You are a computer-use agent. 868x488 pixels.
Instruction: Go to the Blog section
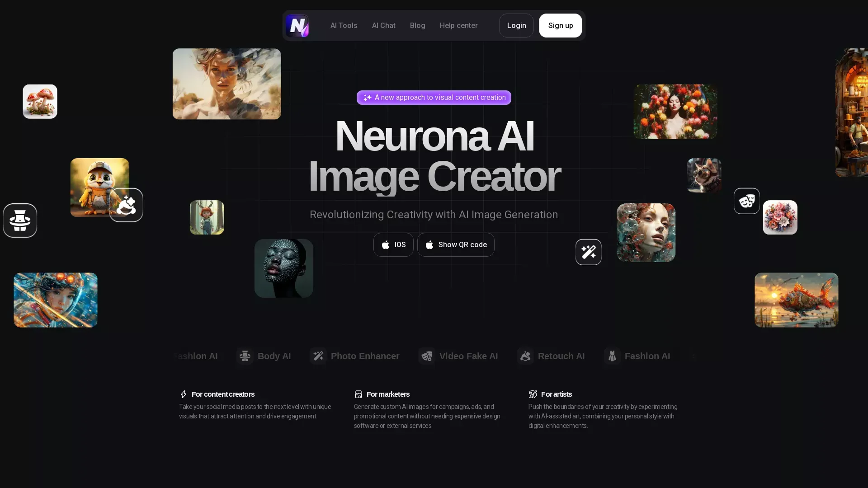click(417, 26)
